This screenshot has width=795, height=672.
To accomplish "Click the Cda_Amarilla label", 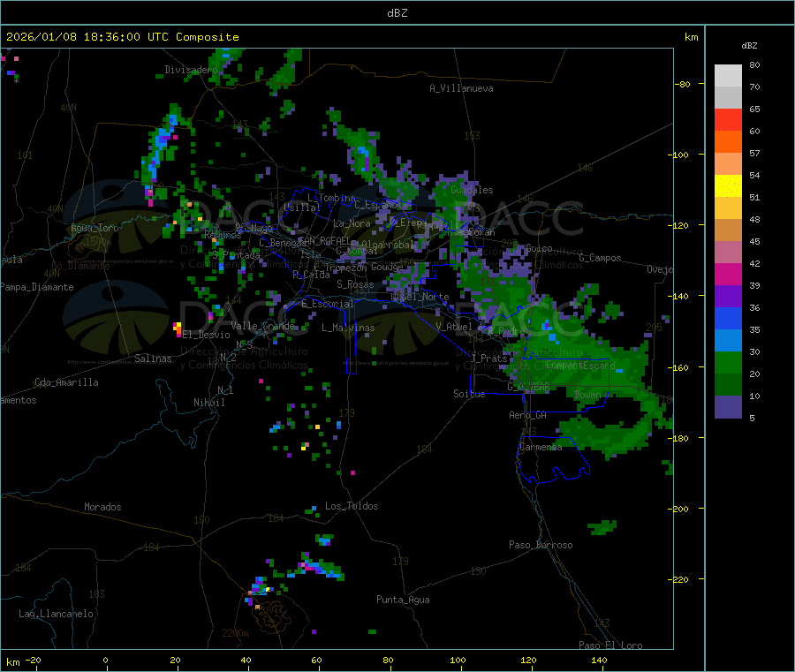I will coord(66,382).
